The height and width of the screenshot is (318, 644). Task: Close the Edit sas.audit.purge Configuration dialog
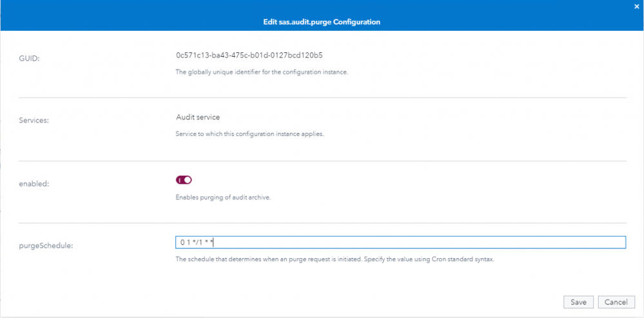pos(637,5)
